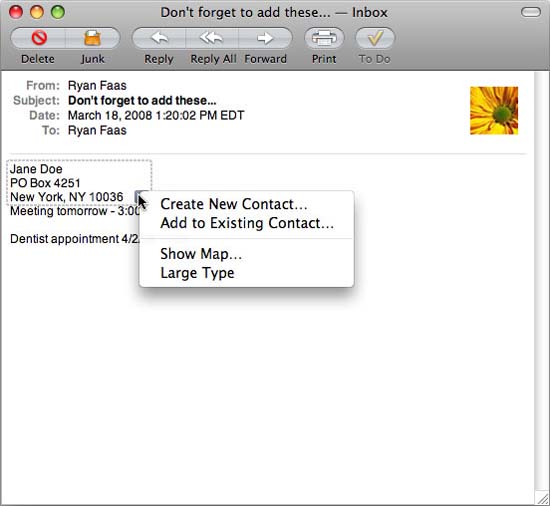Click the Reply arrow icon
Image resolution: width=550 pixels, height=506 pixels.
click(x=159, y=38)
